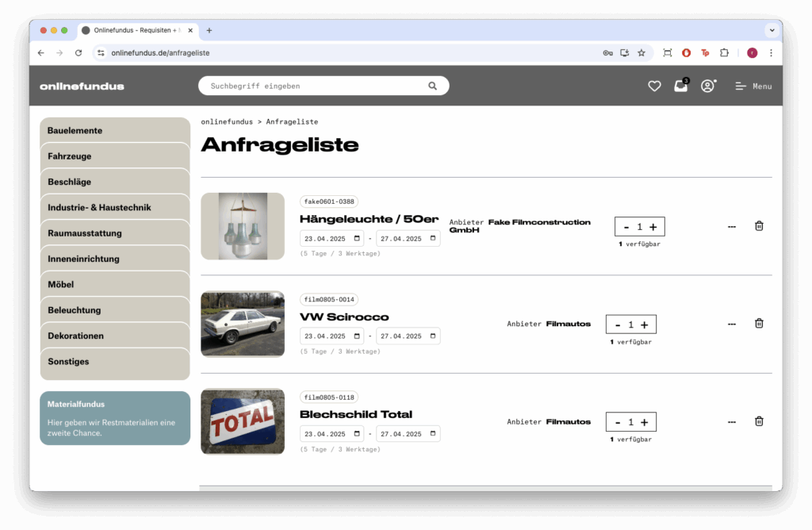
Task: Open the Chrome extensions puzzle icon
Action: pos(724,52)
